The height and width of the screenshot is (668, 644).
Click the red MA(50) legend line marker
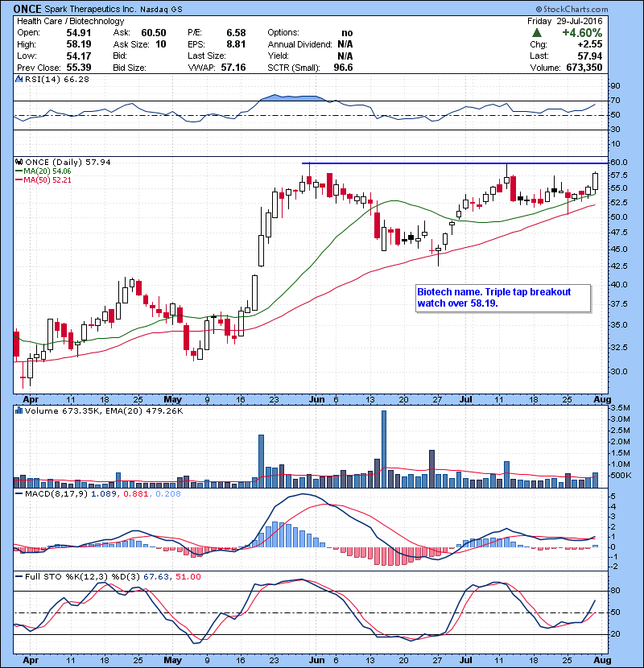(19, 180)
